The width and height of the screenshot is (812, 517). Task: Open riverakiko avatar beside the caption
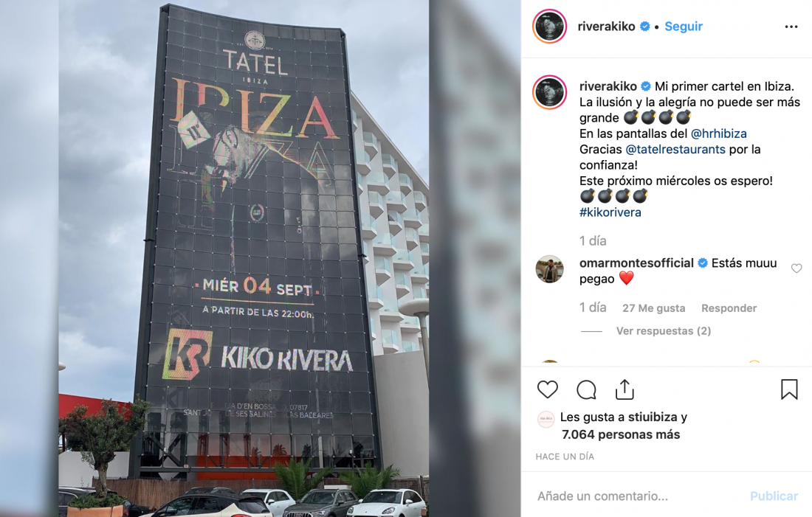pyautogui.click(x=549, y=92)
